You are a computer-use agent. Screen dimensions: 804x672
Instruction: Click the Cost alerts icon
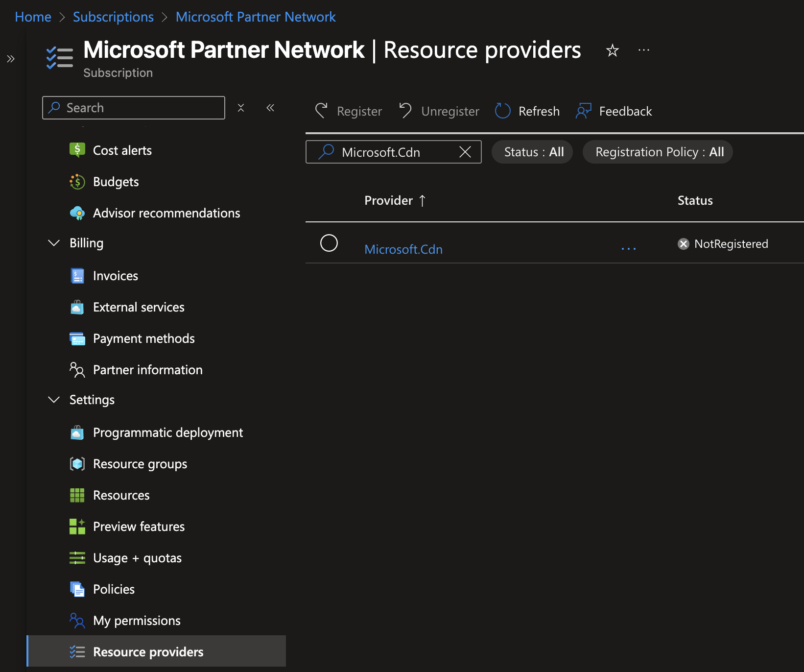pos(77,150)
